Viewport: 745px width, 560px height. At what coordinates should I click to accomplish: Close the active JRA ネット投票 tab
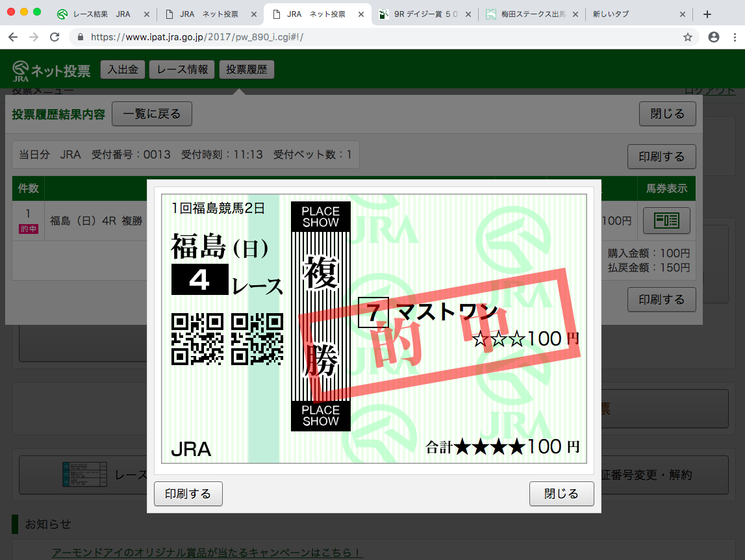pyautogui.click(x=361, y=14)
